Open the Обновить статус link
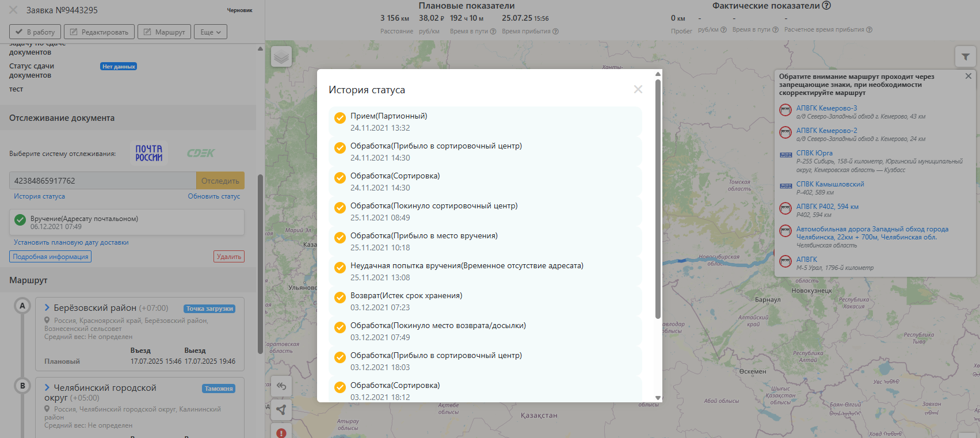This screenshot has width=980, height=438. click(213, 196)
